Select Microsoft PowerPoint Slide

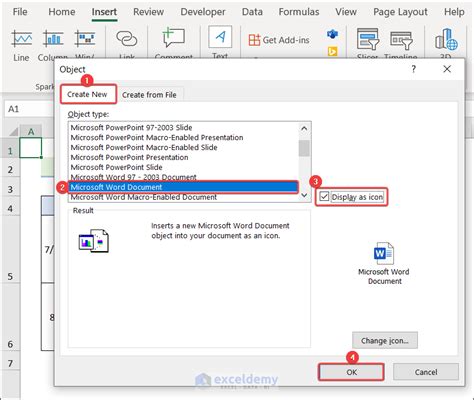[184, 167]
